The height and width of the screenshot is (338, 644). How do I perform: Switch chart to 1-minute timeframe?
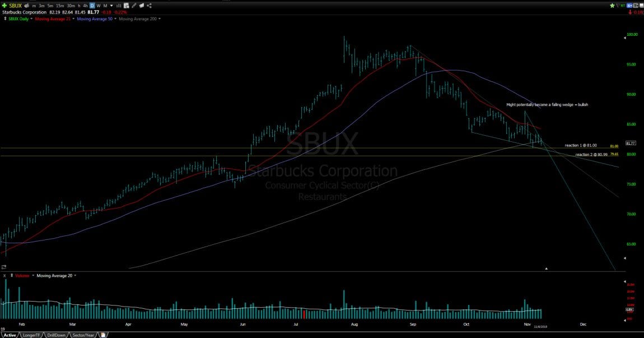tap(34, 6)
